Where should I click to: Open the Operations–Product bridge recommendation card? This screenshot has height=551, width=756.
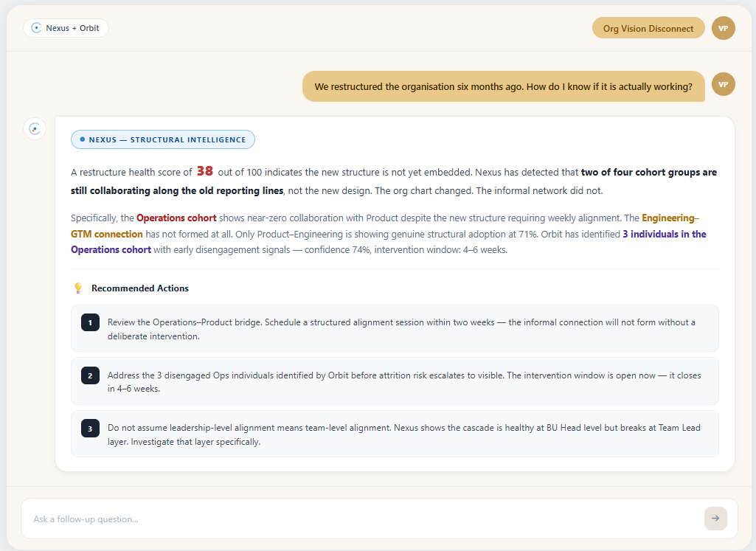395,328
